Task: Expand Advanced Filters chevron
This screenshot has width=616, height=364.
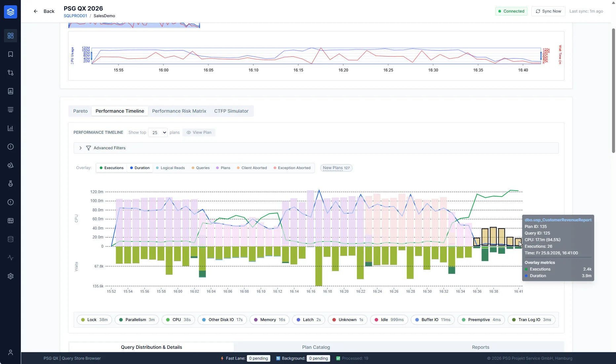Action: pos(80,148)
